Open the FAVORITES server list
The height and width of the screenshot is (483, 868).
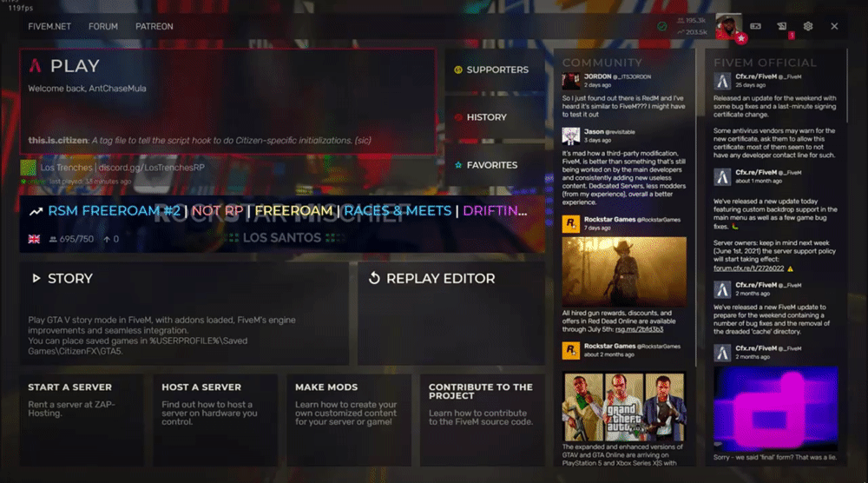pos(495,165)
